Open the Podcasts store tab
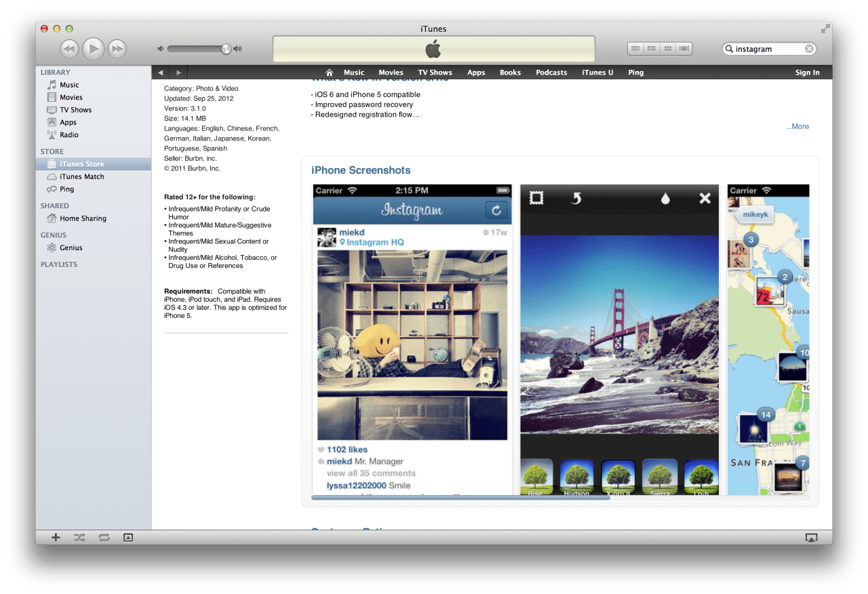The image size is (868, 594). pyautogui.click(x=551, y=72)
